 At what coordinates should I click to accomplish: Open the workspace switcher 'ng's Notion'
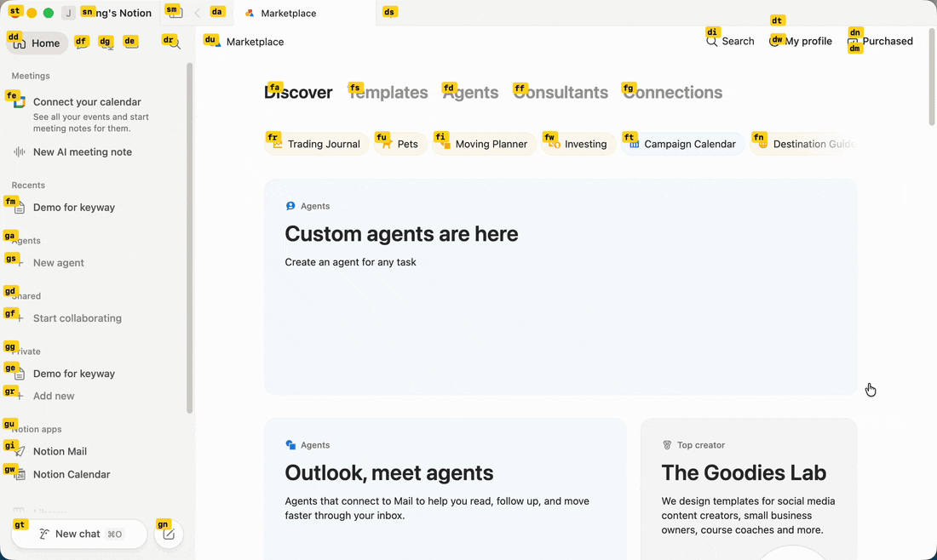[107, 13]
